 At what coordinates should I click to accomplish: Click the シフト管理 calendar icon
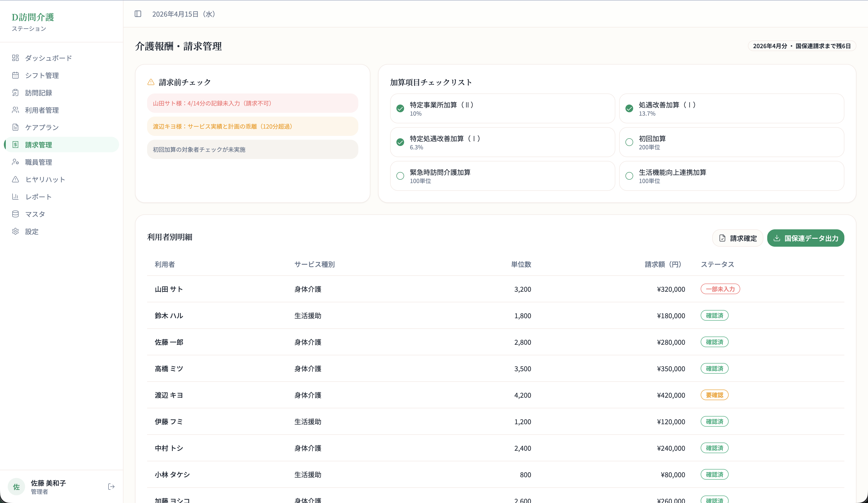click(15, 75)
